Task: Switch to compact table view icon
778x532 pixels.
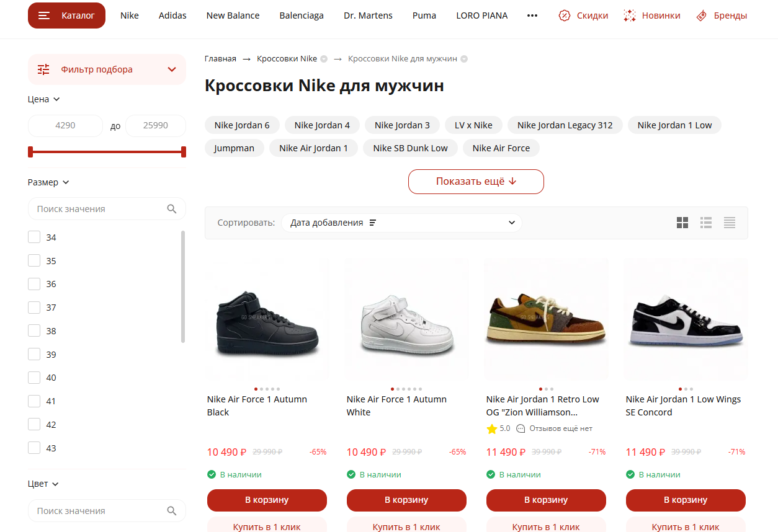Action: [730, 223]
